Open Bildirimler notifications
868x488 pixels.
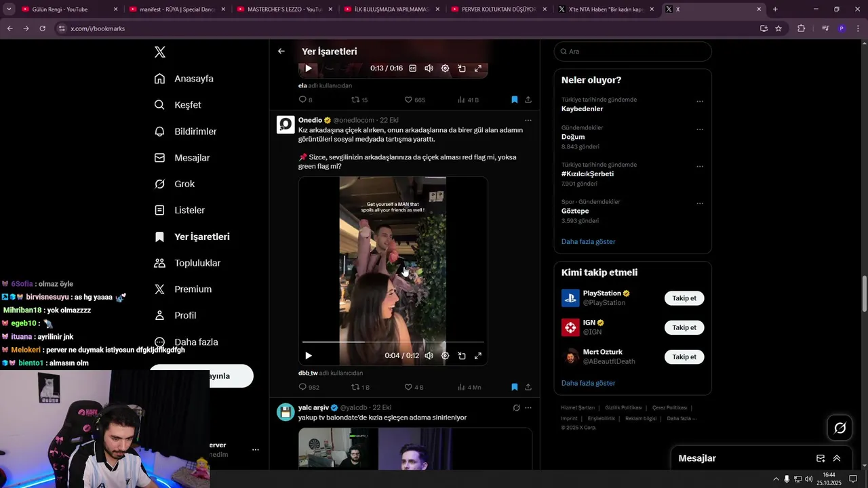coord(186,131)
